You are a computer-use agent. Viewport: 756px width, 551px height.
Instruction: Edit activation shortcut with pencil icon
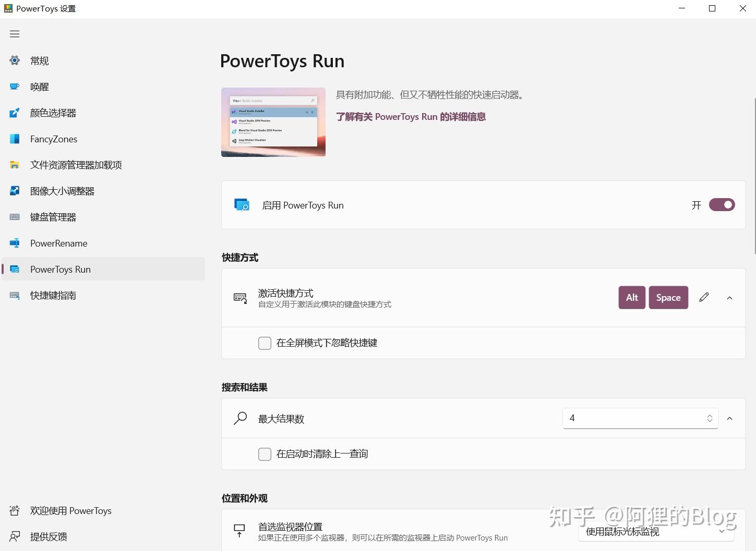[704, 297]
